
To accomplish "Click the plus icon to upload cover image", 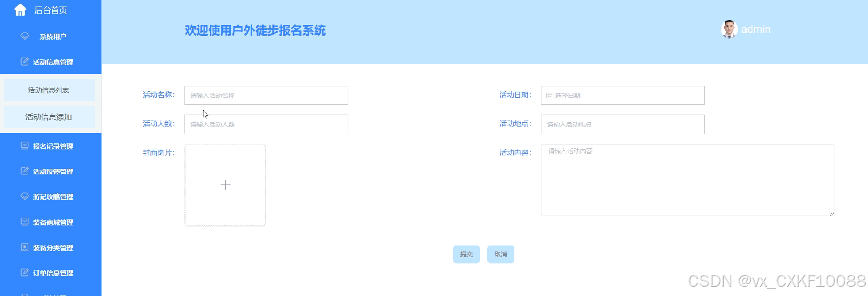I will (x=226, y=185).
